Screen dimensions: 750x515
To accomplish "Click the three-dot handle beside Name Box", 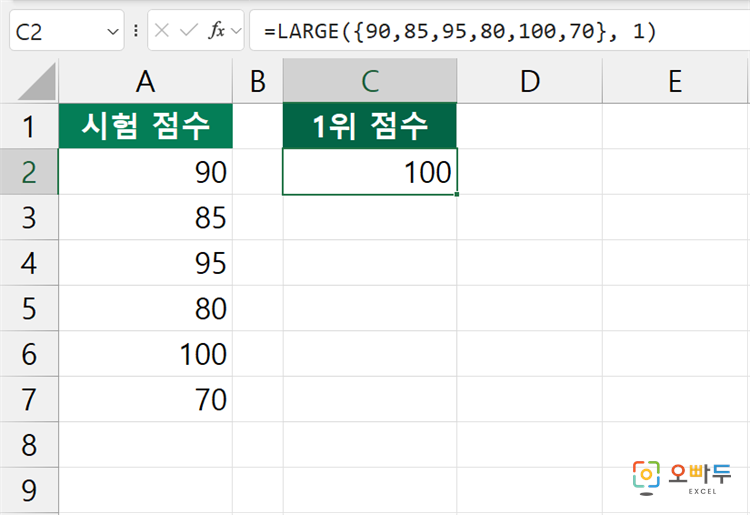I will (136, 31).
